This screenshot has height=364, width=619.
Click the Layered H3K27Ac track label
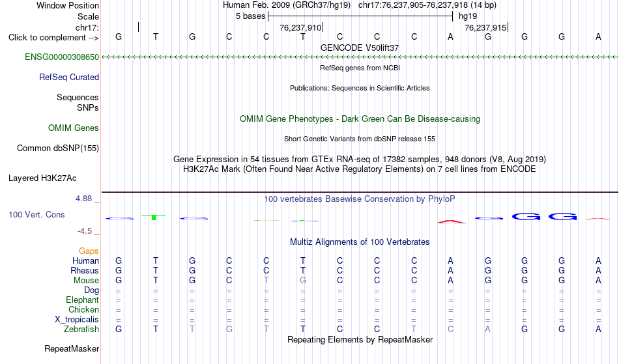coord(42,178)
